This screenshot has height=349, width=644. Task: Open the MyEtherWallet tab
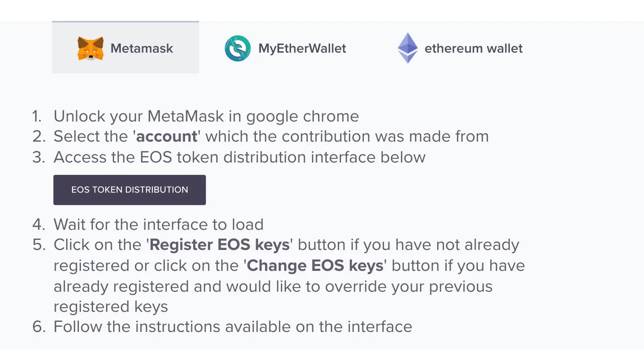[285, 49]
